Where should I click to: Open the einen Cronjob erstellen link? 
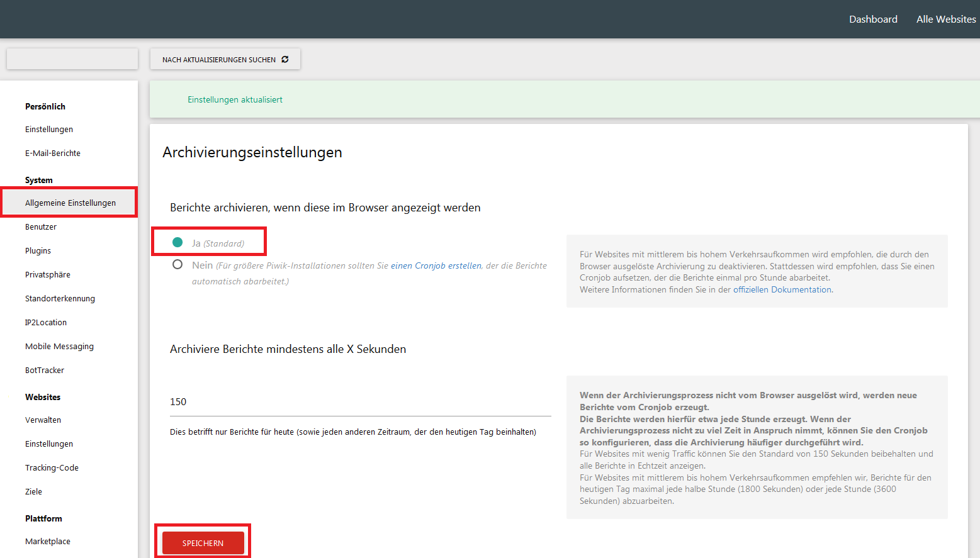436,265
